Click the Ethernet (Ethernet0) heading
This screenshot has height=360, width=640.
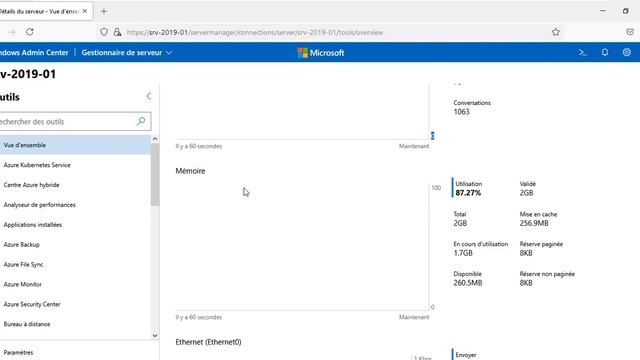[x=208, y=342]
